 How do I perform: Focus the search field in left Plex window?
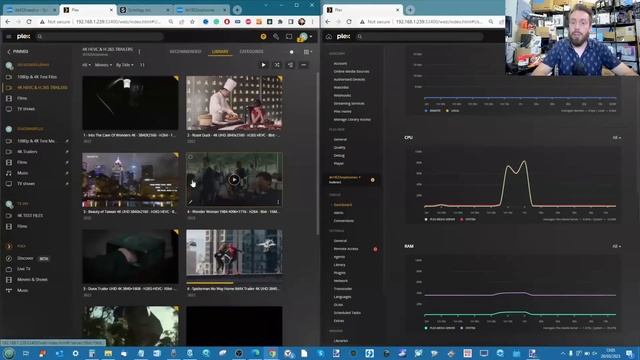[100, 37]
